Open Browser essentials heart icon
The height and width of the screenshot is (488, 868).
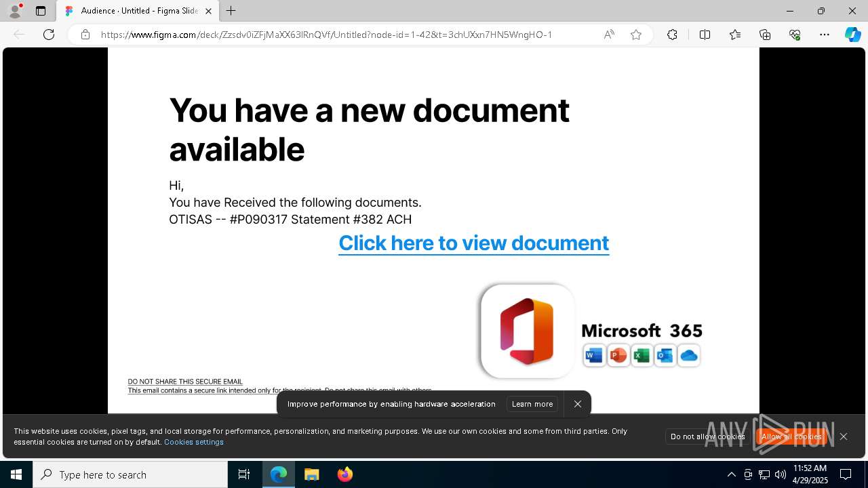pos(795,35)
